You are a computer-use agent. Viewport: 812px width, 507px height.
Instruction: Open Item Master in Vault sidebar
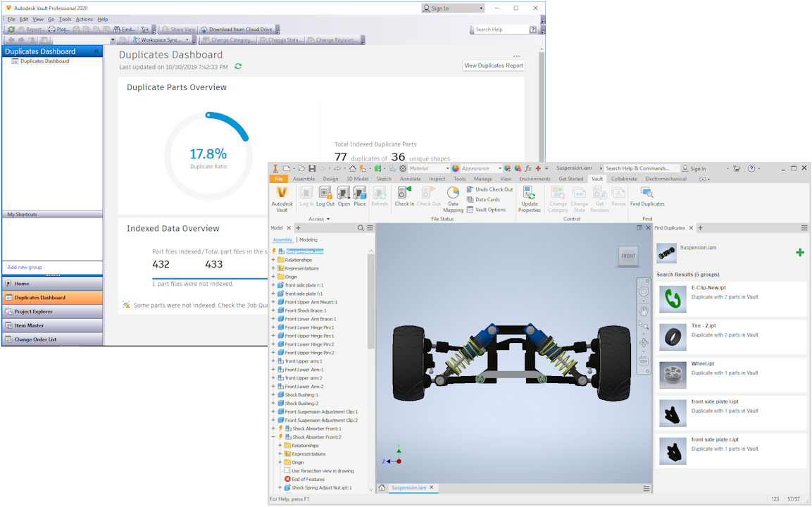point(52,326)
